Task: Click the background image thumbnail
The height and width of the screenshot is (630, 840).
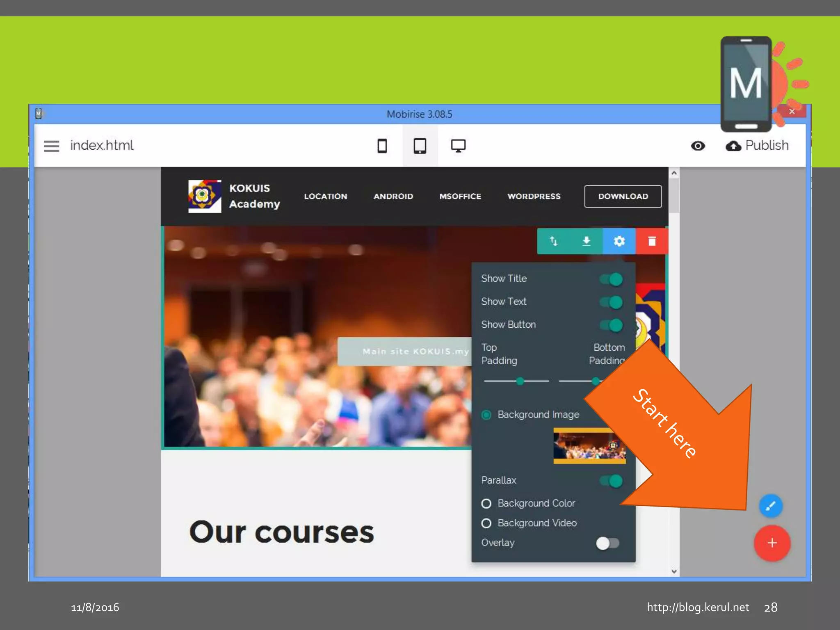Action: tap(589, 446)
